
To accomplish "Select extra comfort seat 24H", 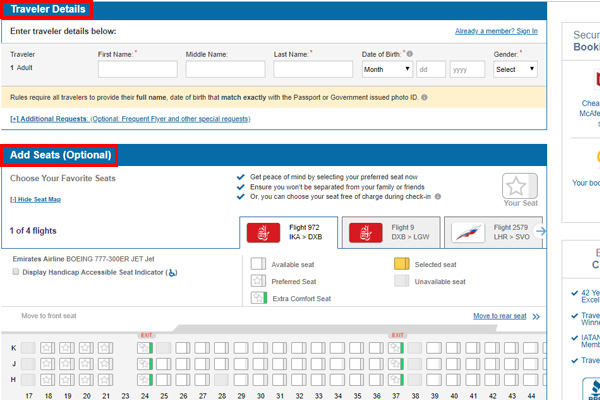I will [145, 380].
